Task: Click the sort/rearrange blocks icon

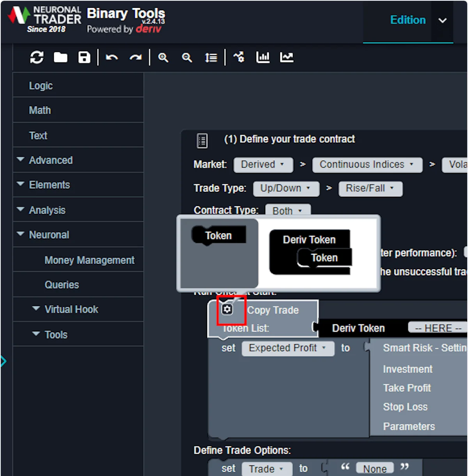Action: point(211,58)
